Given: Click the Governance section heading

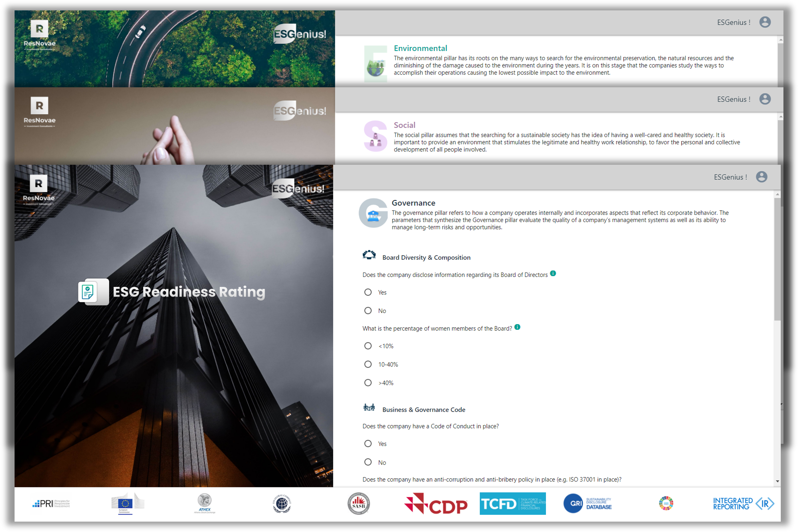Looking at the screenshot, I should 414,202.
